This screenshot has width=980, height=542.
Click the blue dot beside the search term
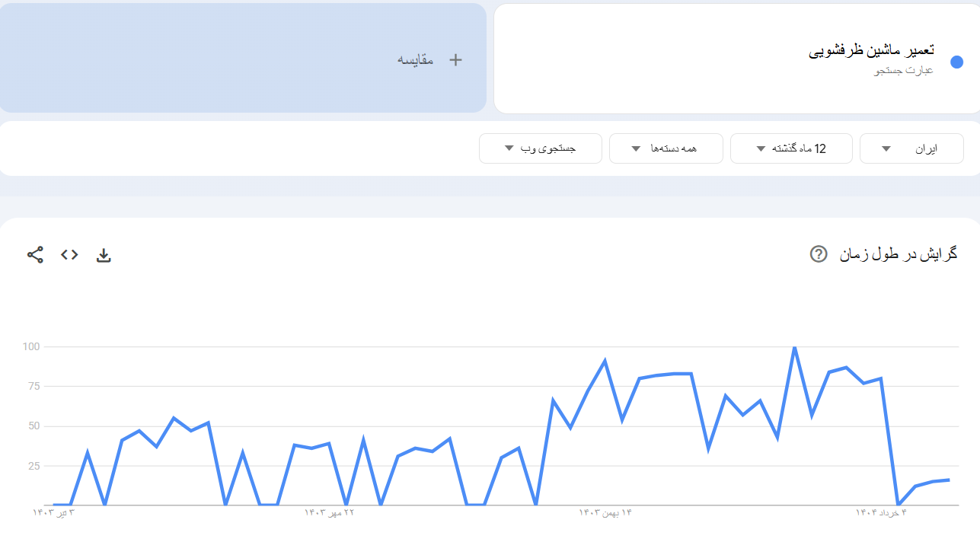tap(957, 62)
